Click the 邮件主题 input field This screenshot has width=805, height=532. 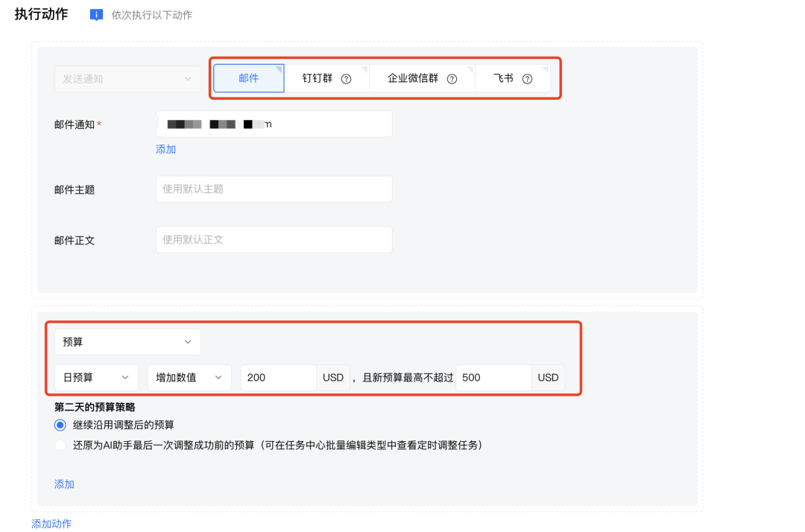click(x=274, y=189)
